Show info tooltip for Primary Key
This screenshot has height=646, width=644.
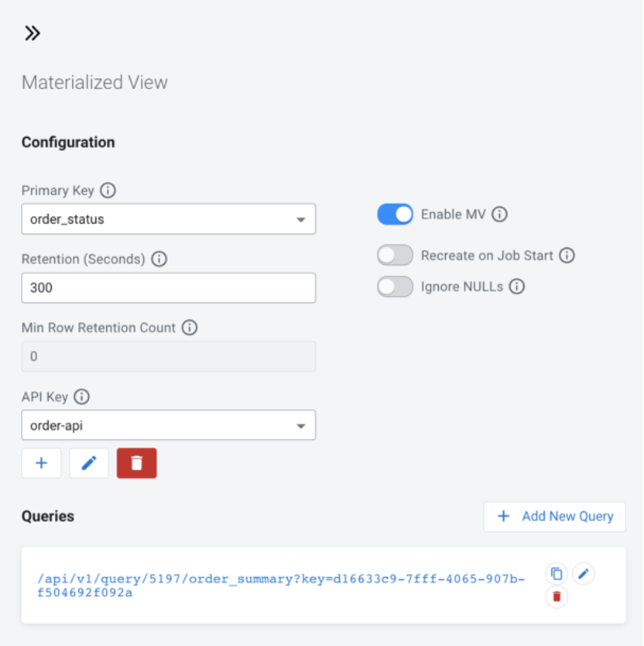point(108,191)
